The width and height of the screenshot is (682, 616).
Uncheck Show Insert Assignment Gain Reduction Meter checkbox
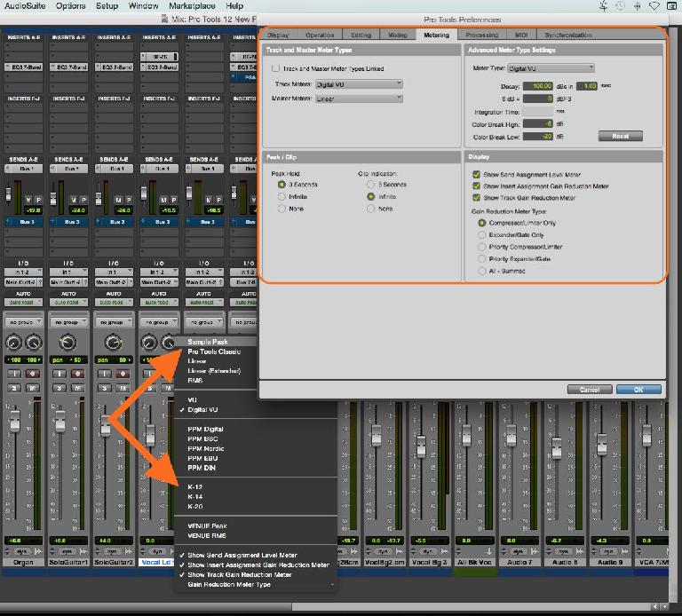pyautogui.click(x=476, y=186)
